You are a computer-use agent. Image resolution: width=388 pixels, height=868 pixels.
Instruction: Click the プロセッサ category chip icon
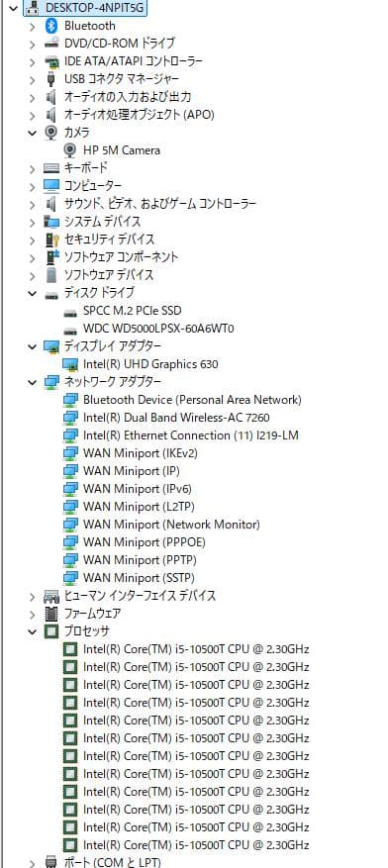[x=51, y=631]
